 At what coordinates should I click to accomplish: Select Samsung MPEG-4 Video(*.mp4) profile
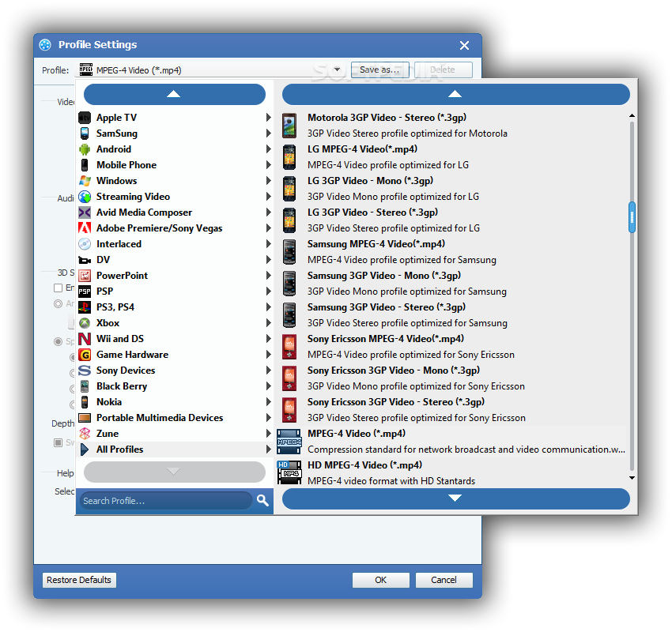(x=451, y=252)
